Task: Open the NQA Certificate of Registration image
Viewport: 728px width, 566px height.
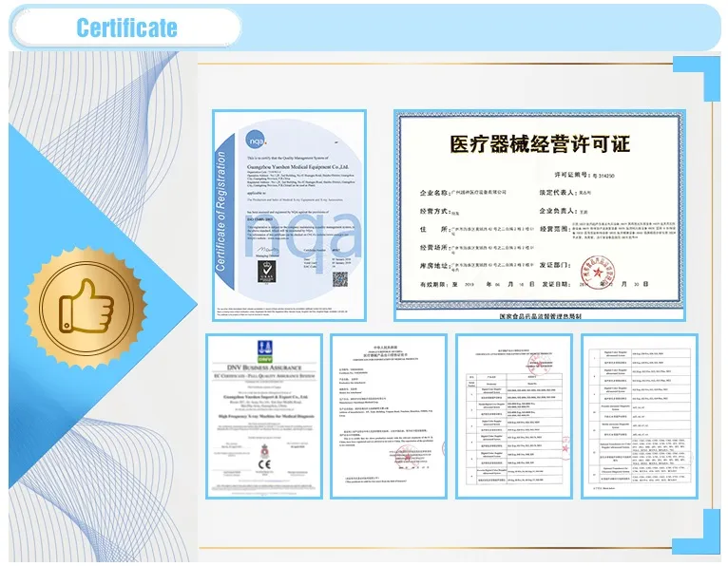Action: pyautogui.click(x=289, y=218)
